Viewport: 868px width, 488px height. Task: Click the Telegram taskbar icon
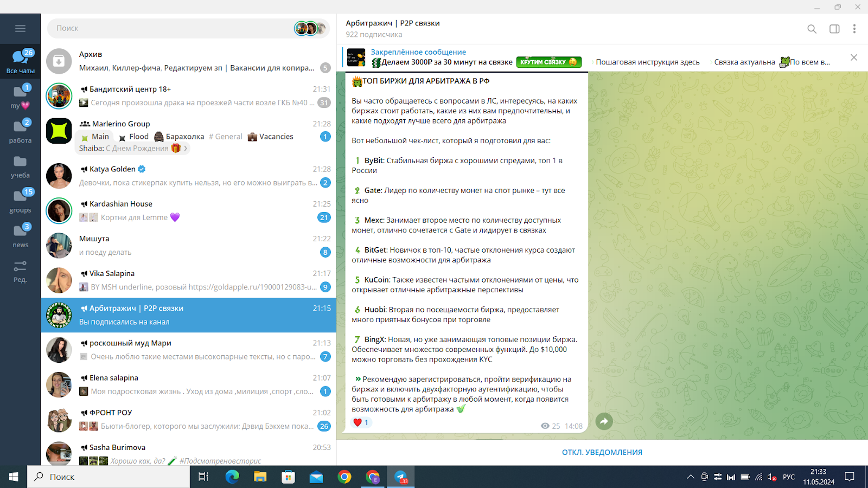(x=401, y=477)
